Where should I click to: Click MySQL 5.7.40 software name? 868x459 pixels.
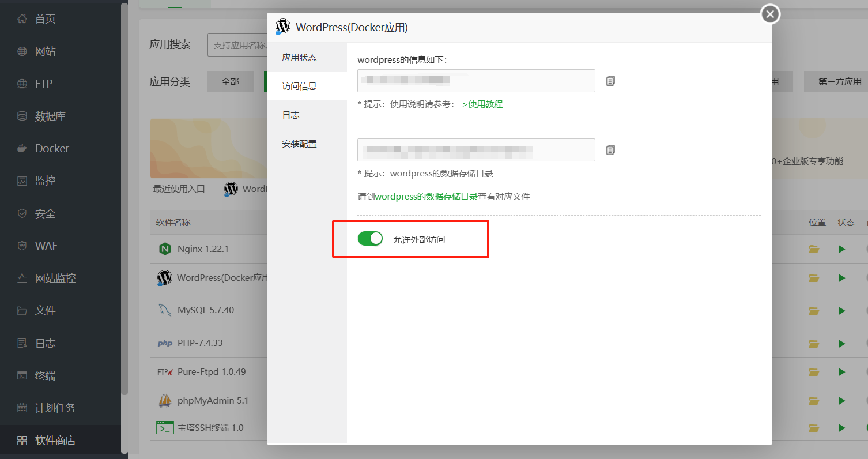(x=206, y=310)
